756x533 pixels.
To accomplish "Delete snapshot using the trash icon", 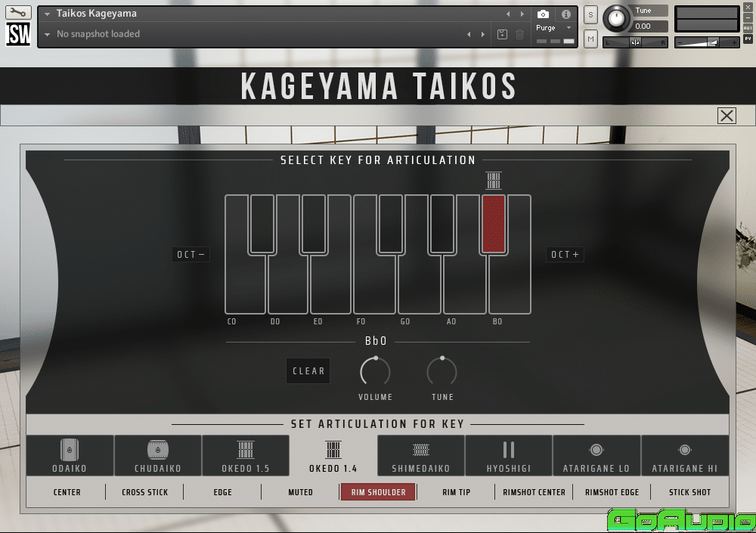I will click(x=520, y=34).
